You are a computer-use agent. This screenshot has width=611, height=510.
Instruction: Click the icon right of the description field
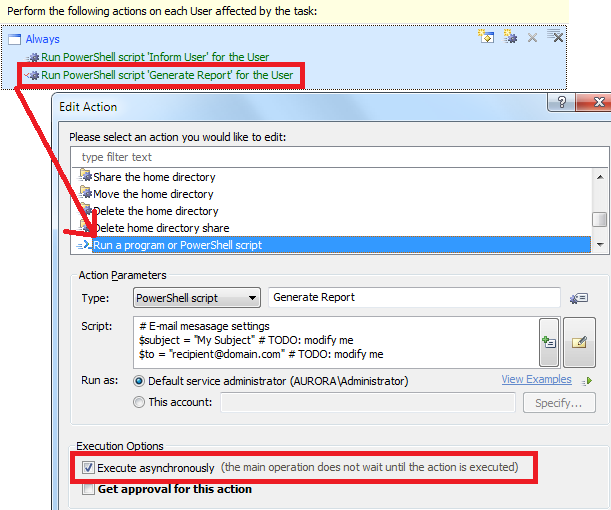(577, 298)
